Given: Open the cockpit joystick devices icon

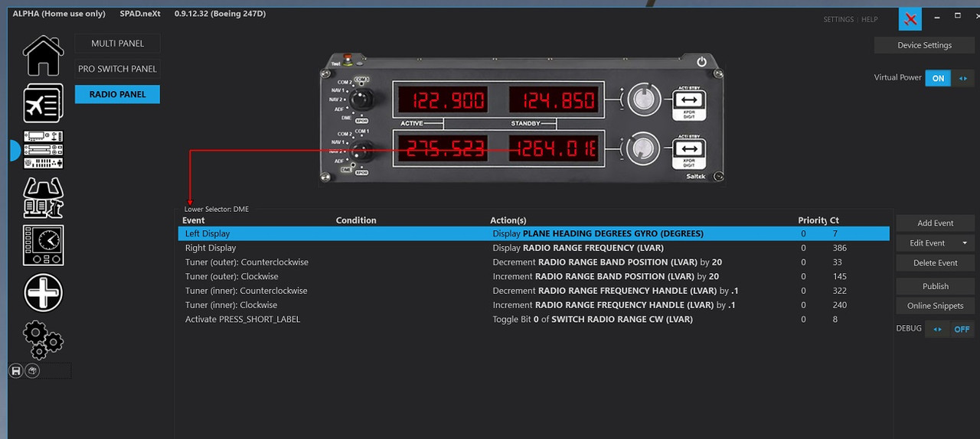Looking at the screenshot, I should [x=43, y=197].
